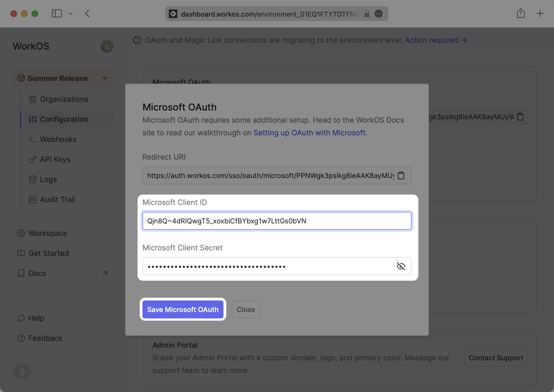Image resolution: width=554 pixels, height=392 pixels.
Task: Open the Webhooks sidebar item
Action: click(58, 139)
